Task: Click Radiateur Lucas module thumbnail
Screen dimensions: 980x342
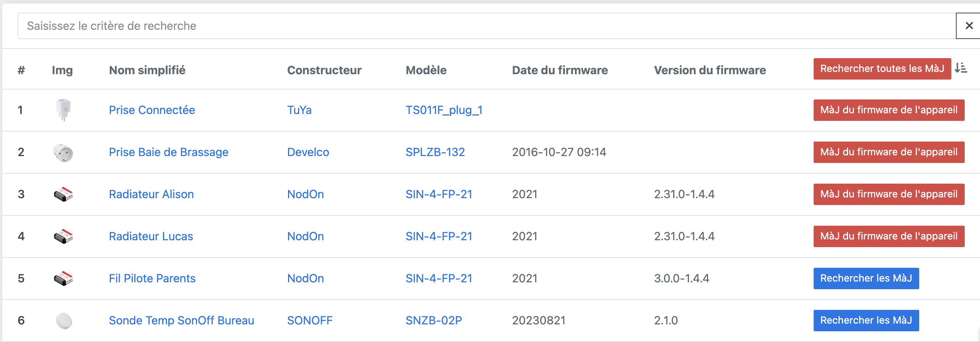Action: pyautogui.click(x=63, y=236)
